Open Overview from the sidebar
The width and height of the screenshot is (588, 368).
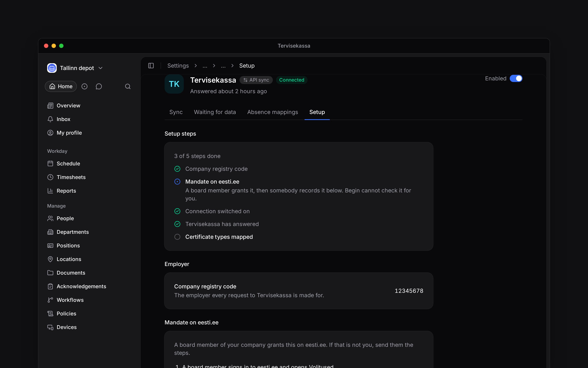[89, 106]
